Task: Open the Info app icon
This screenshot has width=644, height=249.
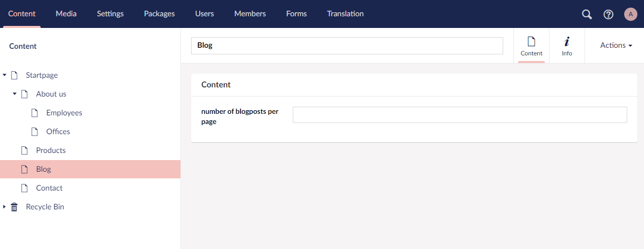Action: [567, 42]
